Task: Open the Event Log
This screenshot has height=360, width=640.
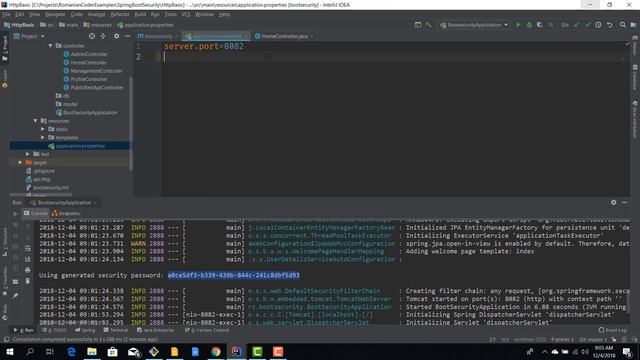Action: (613, 330)
